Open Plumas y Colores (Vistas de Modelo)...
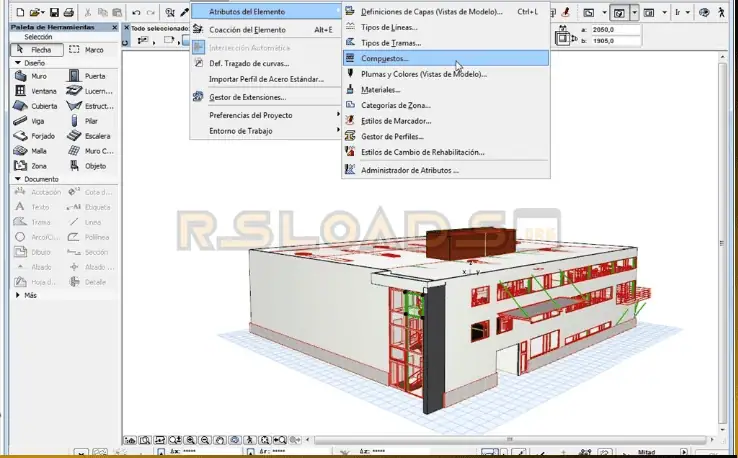 coord(446,74)
